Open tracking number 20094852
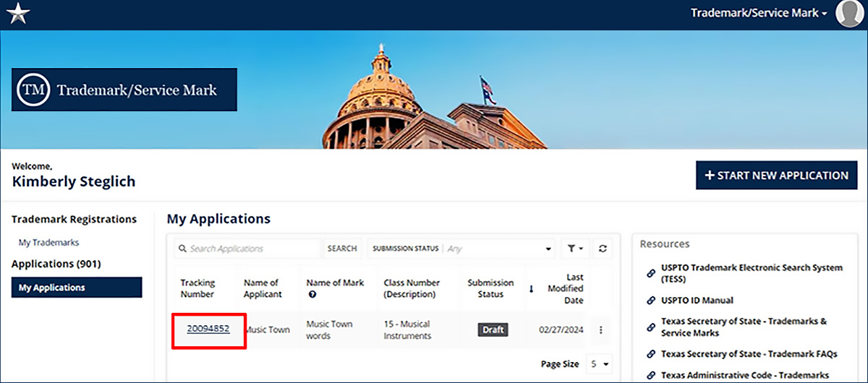868x383 pixels. click(208, 329)
